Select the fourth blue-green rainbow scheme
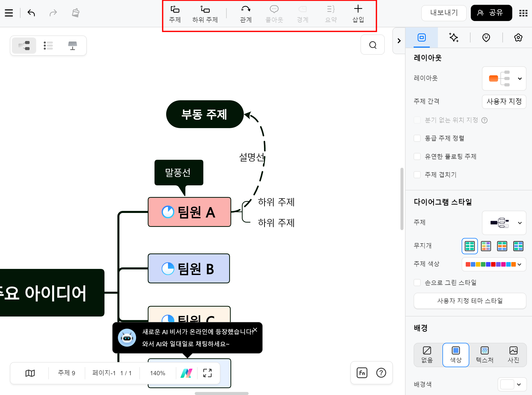This screenshot has height=395, width=532. click(x=518, y=246)
